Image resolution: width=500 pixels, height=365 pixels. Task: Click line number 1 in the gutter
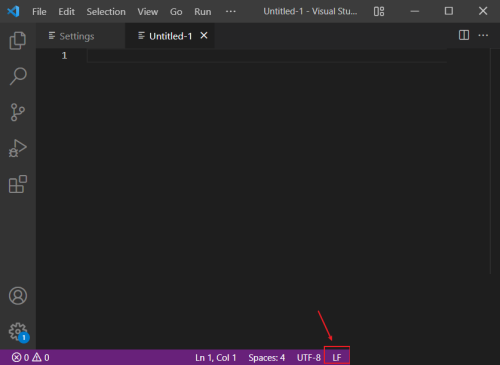[x=64, y=55]
